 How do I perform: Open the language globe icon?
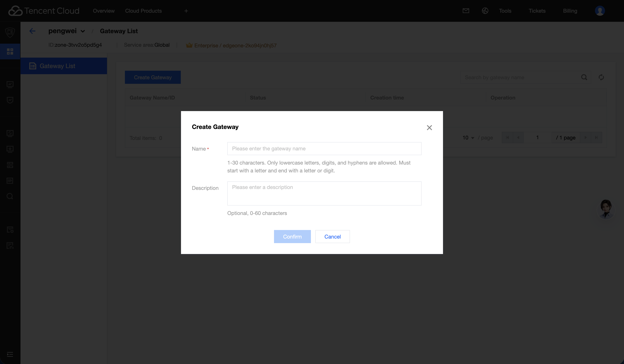485,11
